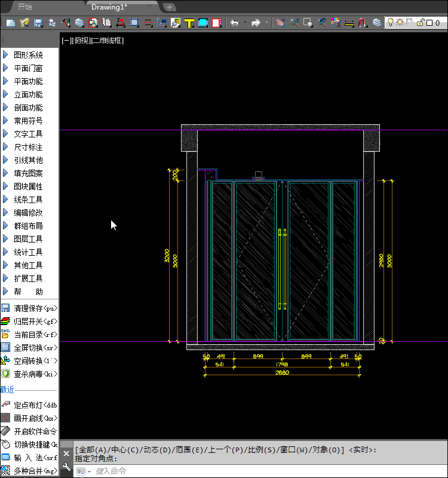Click the plus new drawing tab button
The height and width of the screenshot is (478, 448).
tap(170, 7)
